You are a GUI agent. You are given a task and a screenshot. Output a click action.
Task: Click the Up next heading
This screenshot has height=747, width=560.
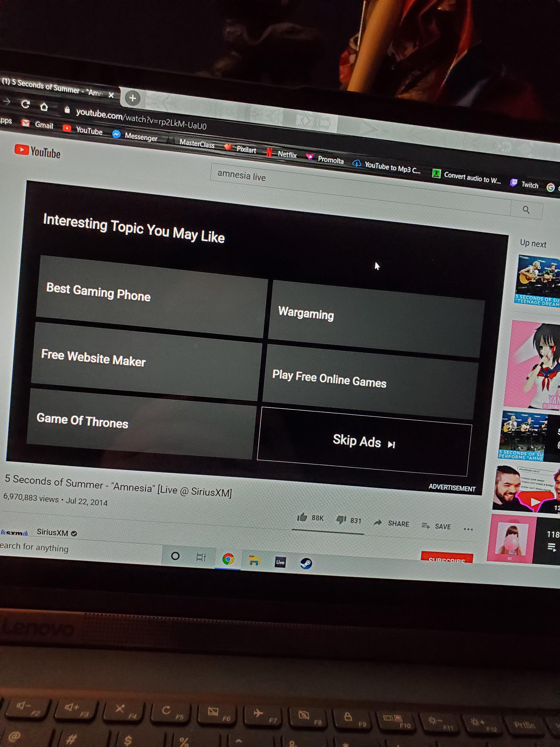tap(533, 243)
